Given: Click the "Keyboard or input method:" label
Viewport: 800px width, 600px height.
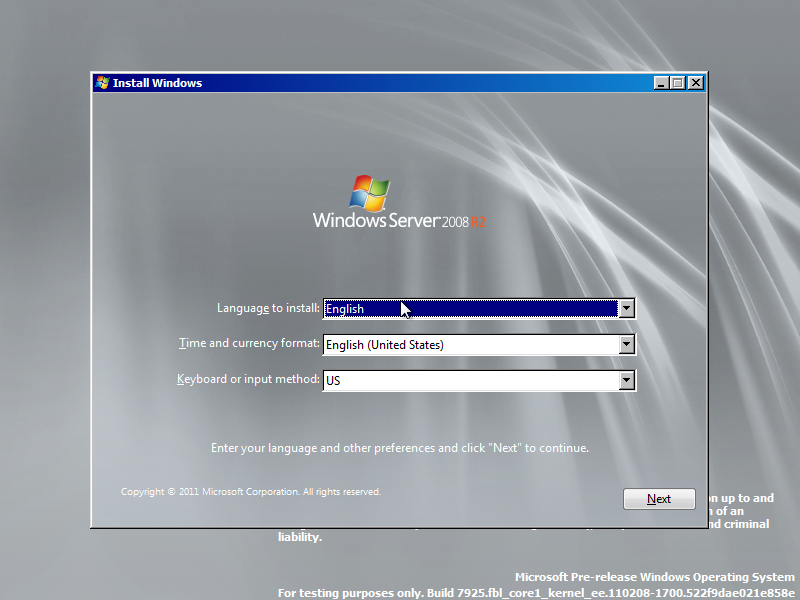Looking at the screenshot, I should tap(248, 379).
